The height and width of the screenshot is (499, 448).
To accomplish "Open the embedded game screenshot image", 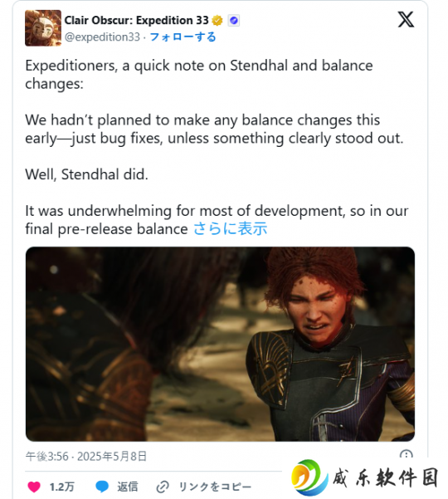I will pyautogui.click(x=220, y=344).
